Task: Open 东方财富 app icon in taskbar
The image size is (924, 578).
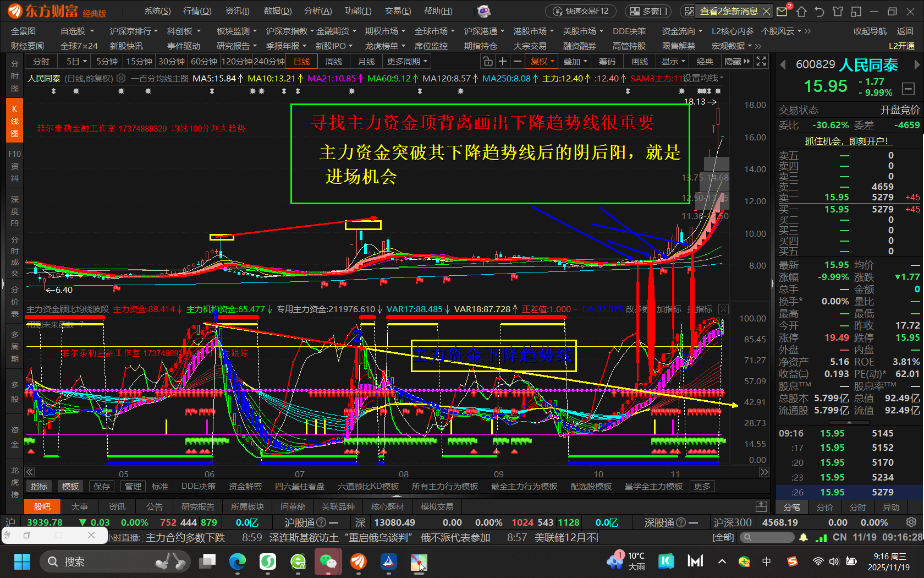Action: pyautogui.click(x=359, y=561)
